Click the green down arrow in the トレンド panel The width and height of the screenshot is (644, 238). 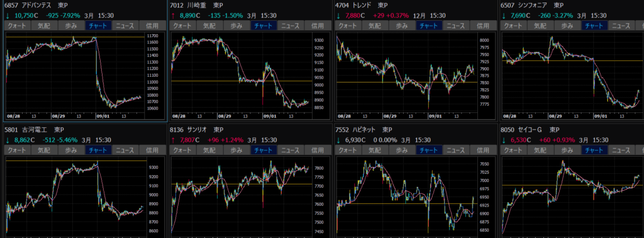[338, 16]
